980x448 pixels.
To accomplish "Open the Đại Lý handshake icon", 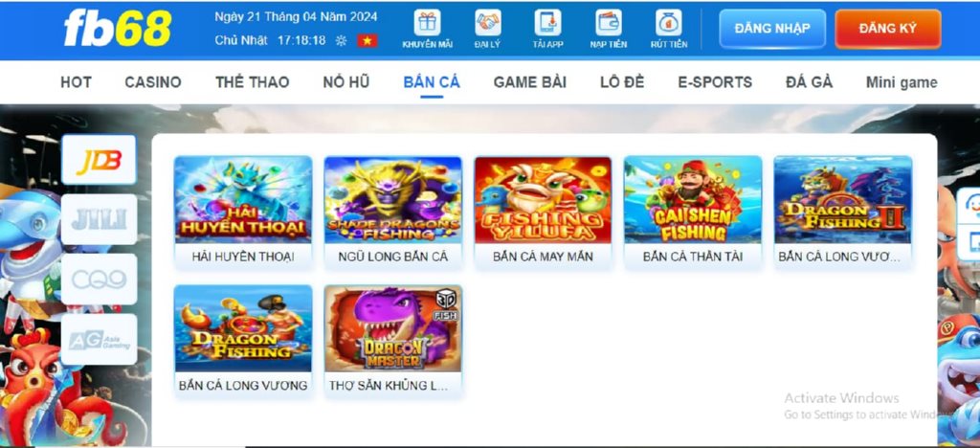I will tap(487, 23).
